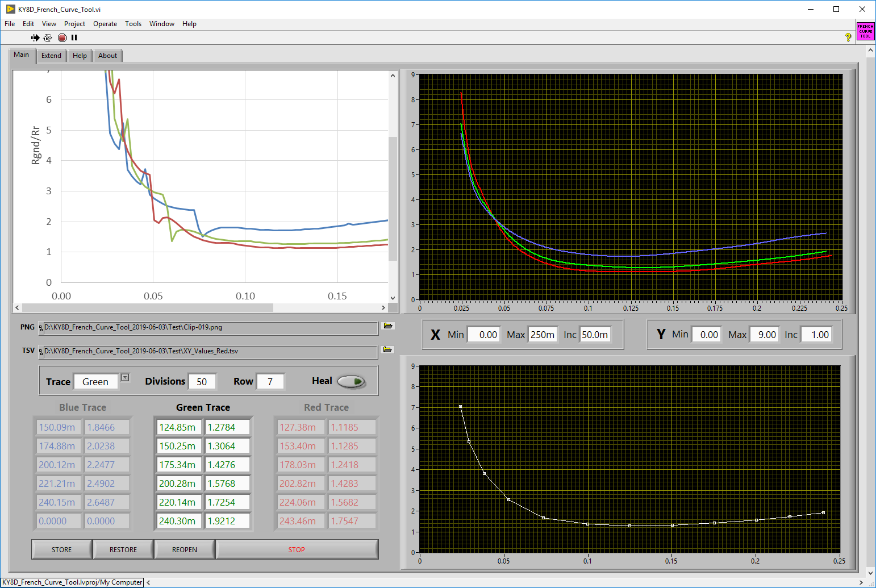Click the PNG file path field
876x588 pixels.
pos(208,328)
